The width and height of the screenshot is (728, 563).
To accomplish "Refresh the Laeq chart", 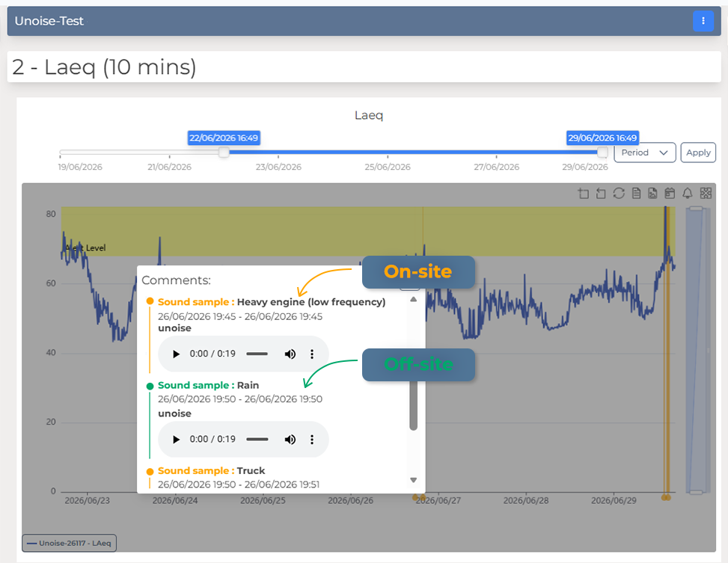I will tap(619, 193).
